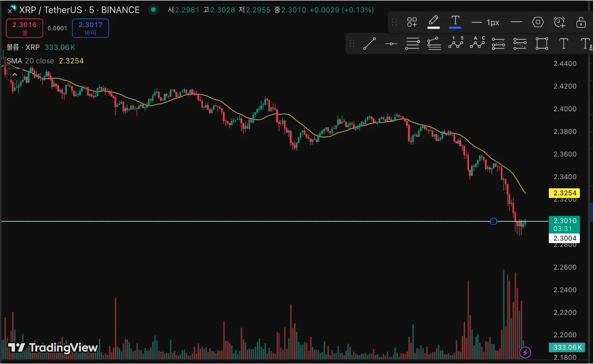Add alert with clock-plus icon

(x=560, y=22)
